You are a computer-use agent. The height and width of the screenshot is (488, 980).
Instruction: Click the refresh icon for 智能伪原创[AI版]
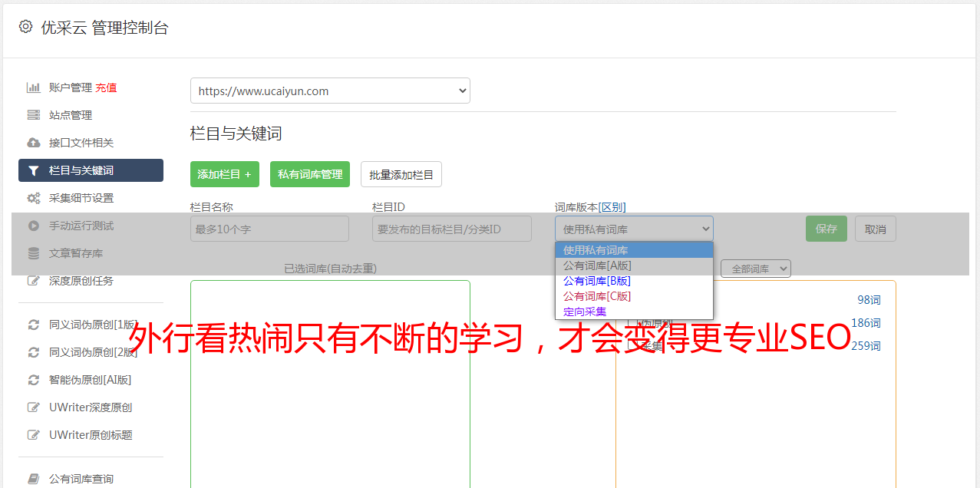pos(33,380)
